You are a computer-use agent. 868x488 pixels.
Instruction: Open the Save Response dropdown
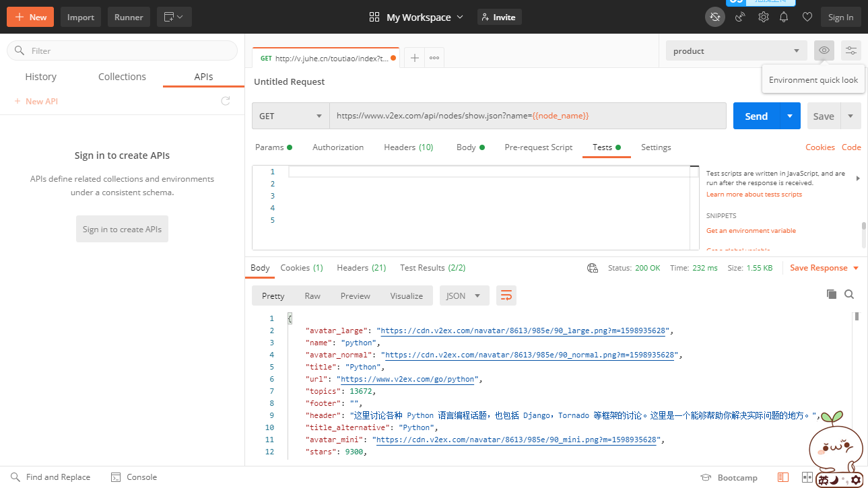[825, 268]
